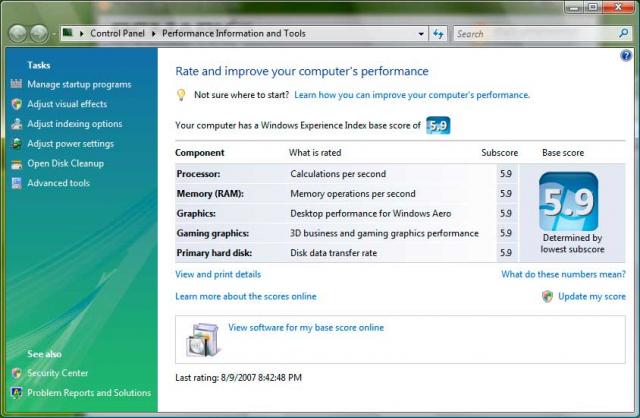Click View software for my base score online
This screenshot has width=640, height=418.
[x=306, y=327]
